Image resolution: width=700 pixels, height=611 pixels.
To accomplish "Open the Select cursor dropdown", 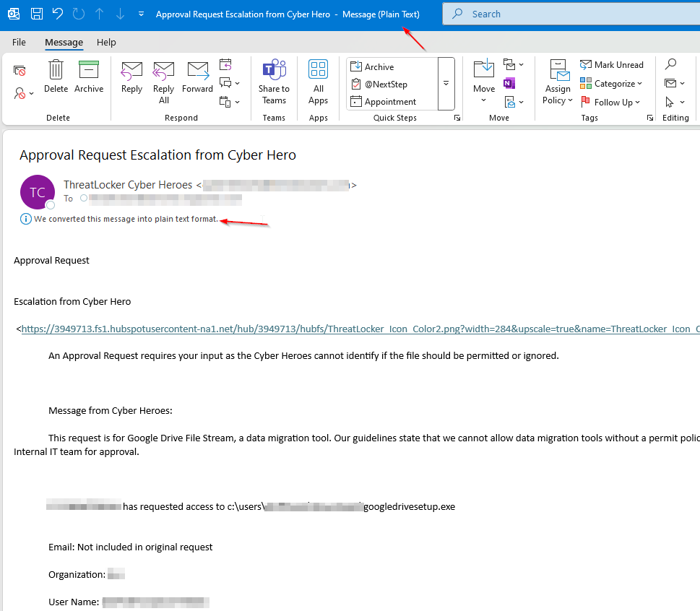I will click(675, 103).
